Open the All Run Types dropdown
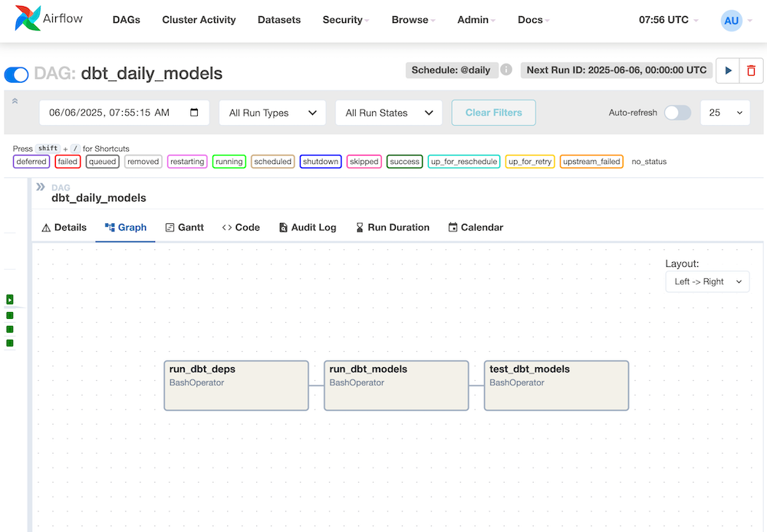Viewport: 767px width, 532px height. (272, 113)
